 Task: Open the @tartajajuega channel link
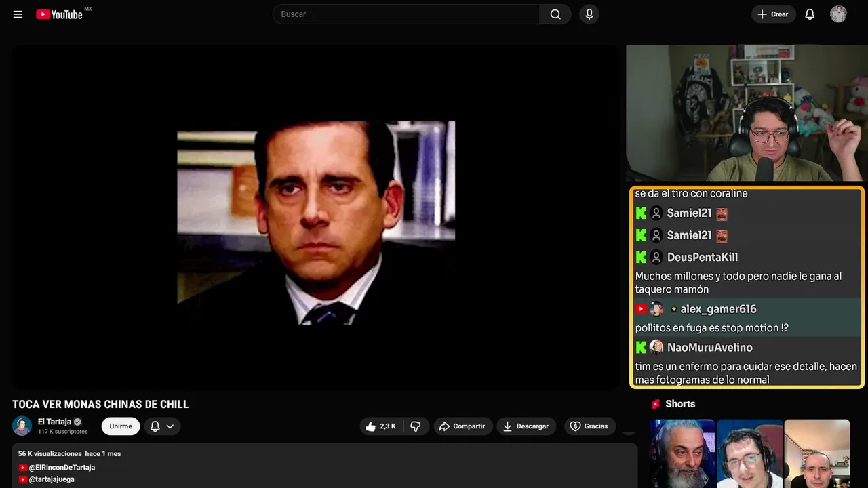tap(52, 479)
